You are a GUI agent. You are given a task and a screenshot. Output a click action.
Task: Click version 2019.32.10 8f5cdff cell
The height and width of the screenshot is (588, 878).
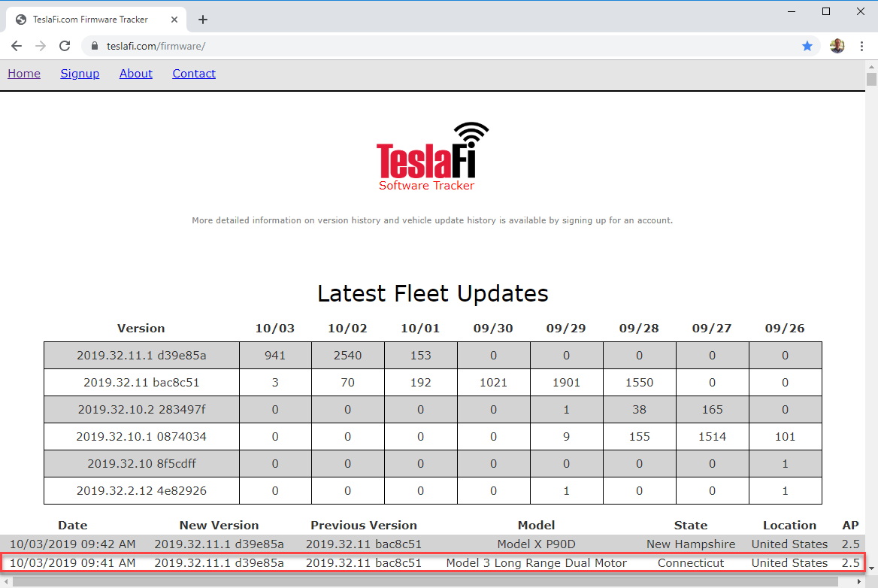coord(141,464)
